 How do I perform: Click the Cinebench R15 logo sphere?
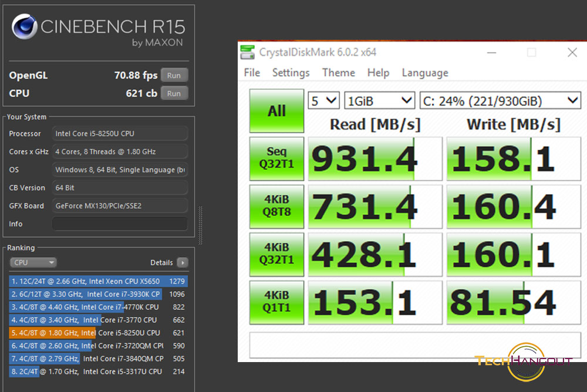click(24, 26)
